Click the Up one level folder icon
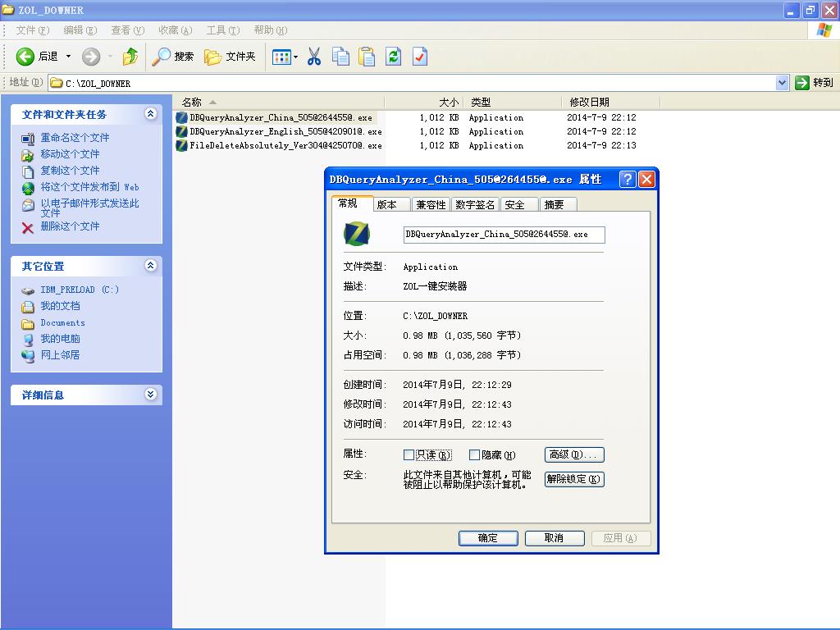The image size is (840, 630). point(130,57)
